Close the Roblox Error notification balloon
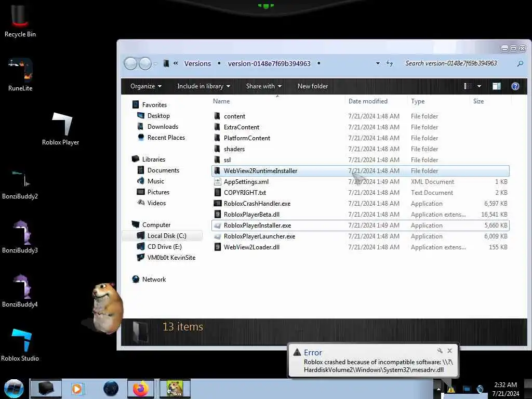This screenshot has width=532, height=399. 449,351
